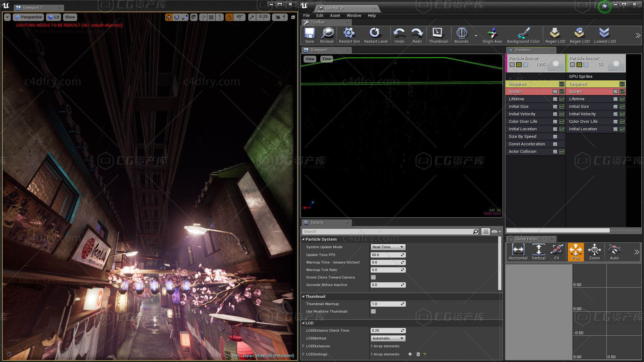Image resolution: width=644 pixels, height=362 pixels.
Task: Open the Perspective view mode dropdown
Action: tap(28, 17)
